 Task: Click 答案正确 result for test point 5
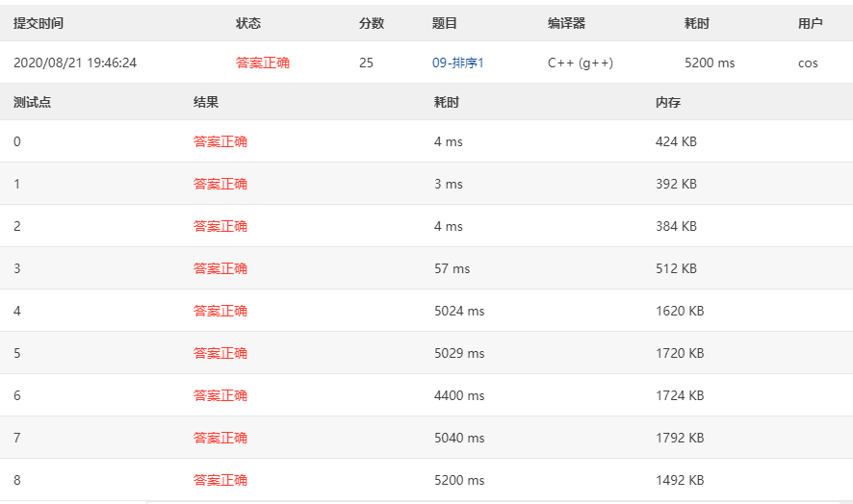click(220, 353)
